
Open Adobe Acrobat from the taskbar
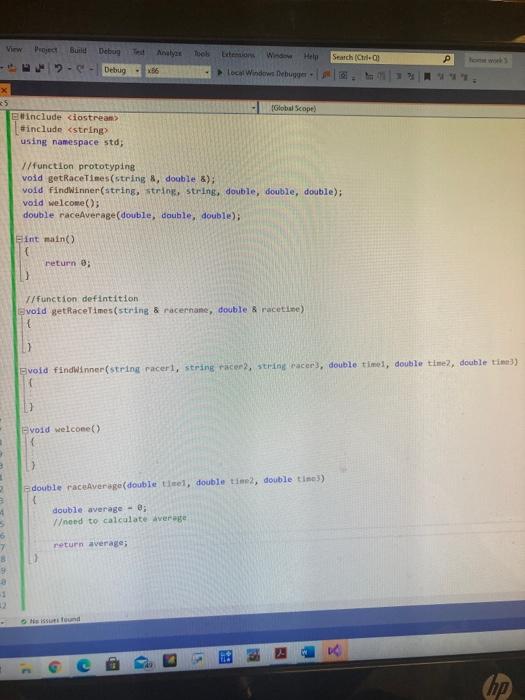click(280, 654)
